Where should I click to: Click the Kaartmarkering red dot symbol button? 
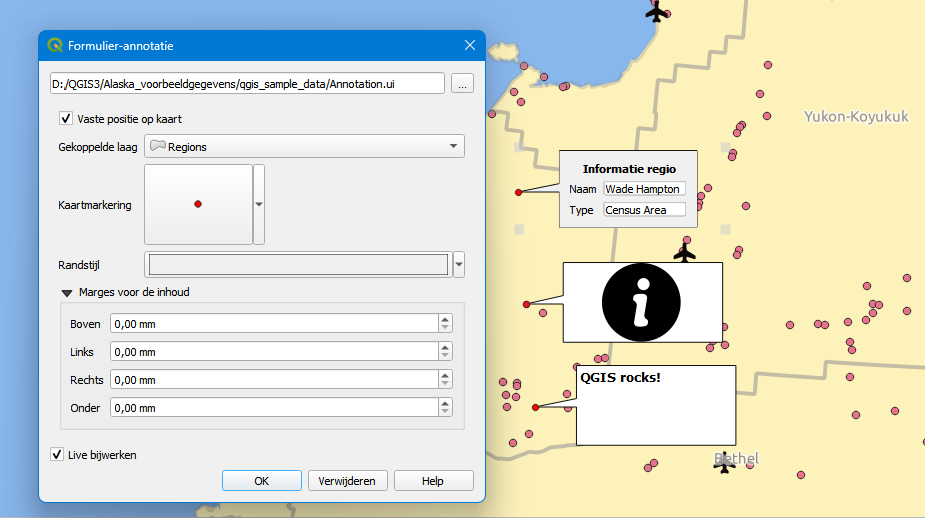[x=198, y=204]
